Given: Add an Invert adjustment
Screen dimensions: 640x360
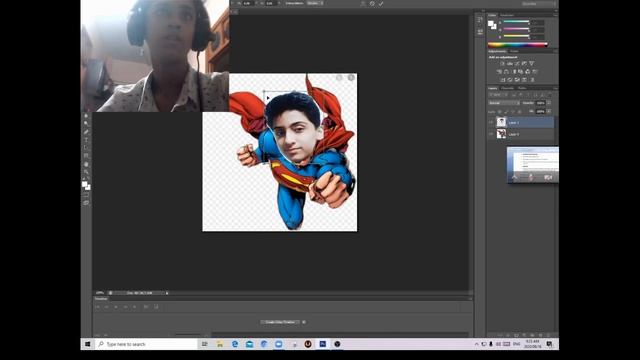Looking at the screenshot, I should [x=503, y=80].
